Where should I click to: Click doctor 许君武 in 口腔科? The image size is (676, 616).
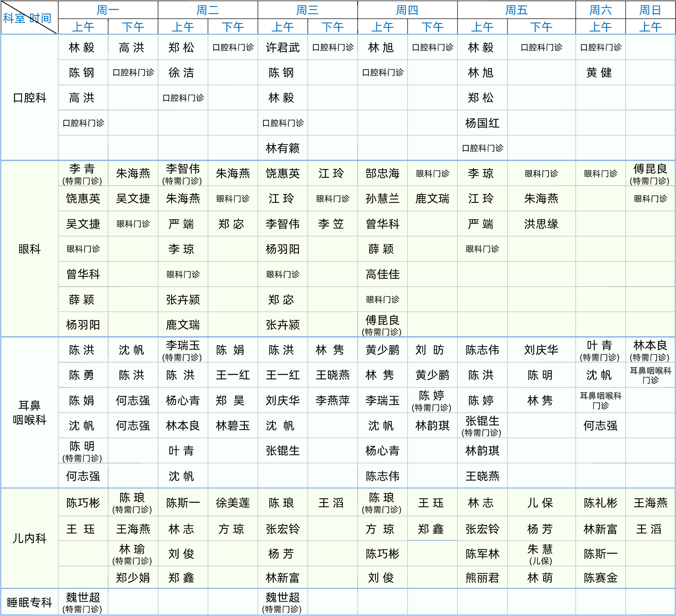[283, 48]
